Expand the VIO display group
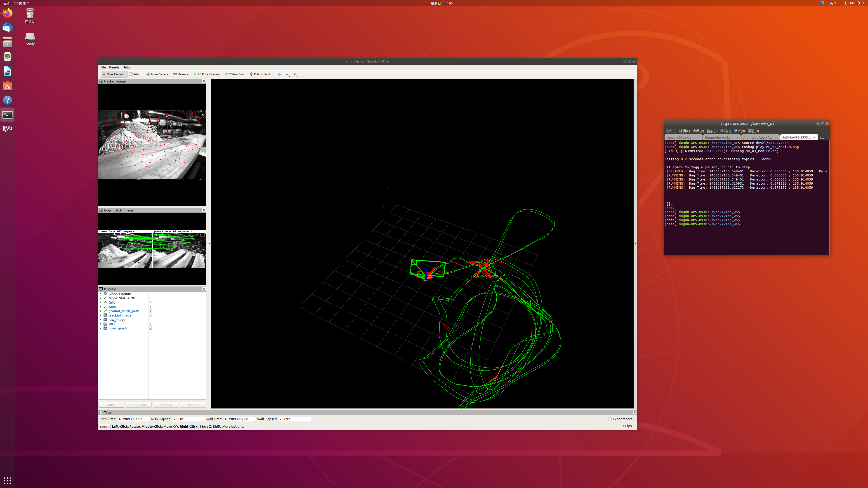The width and height of the screenshot is (868, 488). point(100,324)
